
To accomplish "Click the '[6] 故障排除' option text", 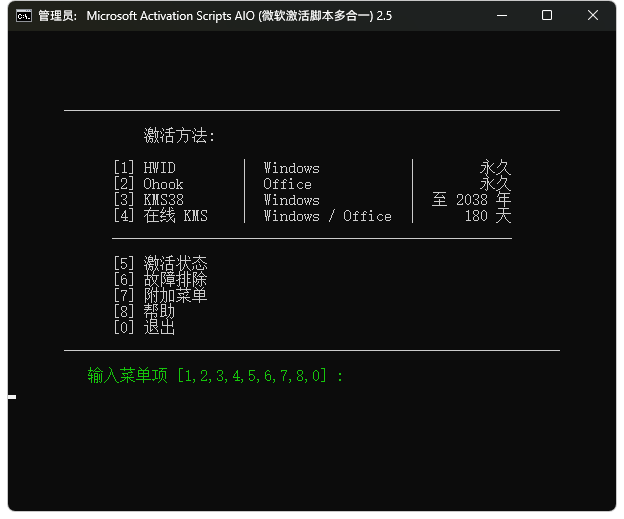I will [160, 279].
